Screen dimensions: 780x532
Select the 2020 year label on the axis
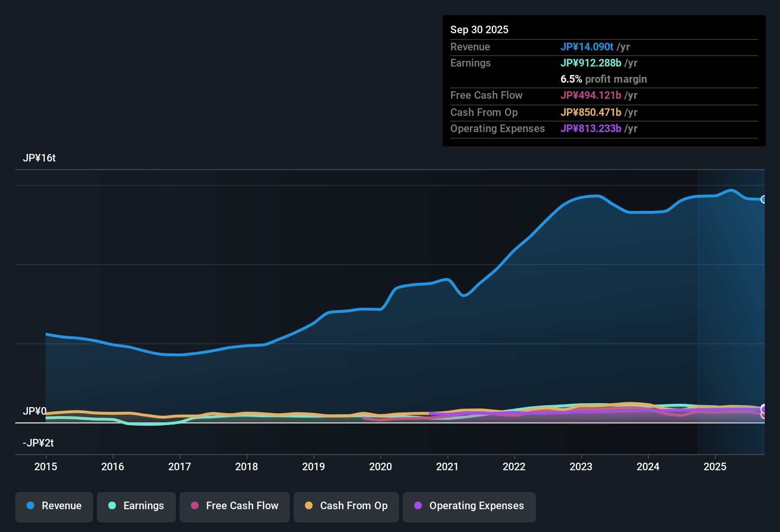pyautogui.click(x=380, y=467)
